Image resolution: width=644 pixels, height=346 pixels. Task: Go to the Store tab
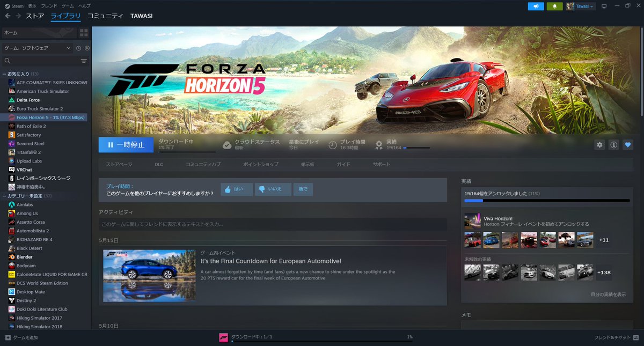click(35, 16)
